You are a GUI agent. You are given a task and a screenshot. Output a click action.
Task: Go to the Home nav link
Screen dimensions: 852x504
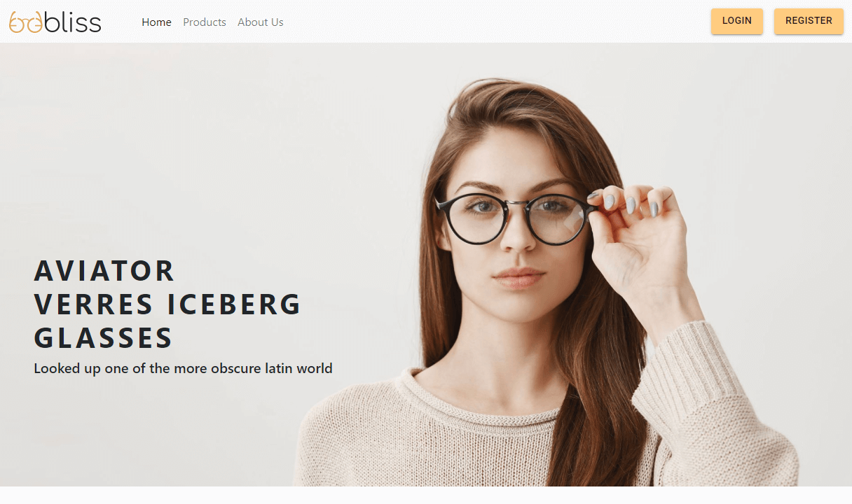[156, 22]
